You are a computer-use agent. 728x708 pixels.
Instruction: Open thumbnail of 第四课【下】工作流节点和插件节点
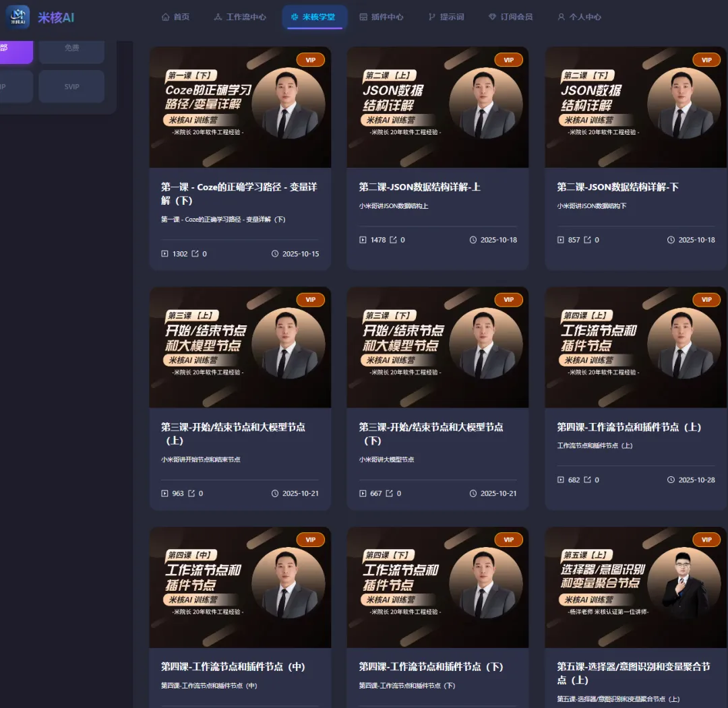pyautogui.click(x=438, y=587)
